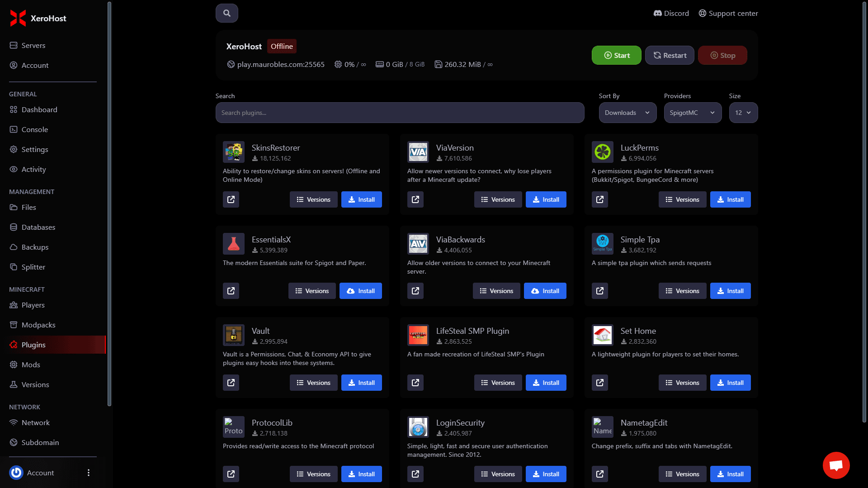
Task: Open Mods page
Action: tap(53, 365)
